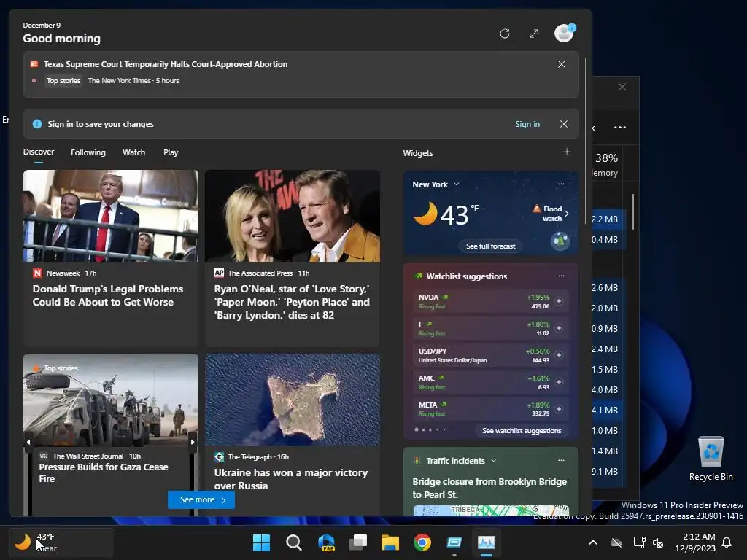This screenshot has width=747, height=560.
Task: Open taskbar Search
Action: [293, 542]
